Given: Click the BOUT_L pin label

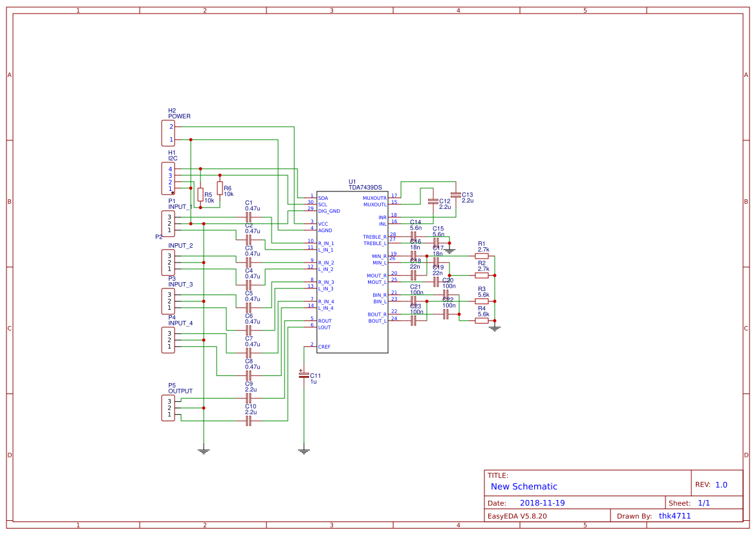Looking at the screenshot, I should pos(378,321).
